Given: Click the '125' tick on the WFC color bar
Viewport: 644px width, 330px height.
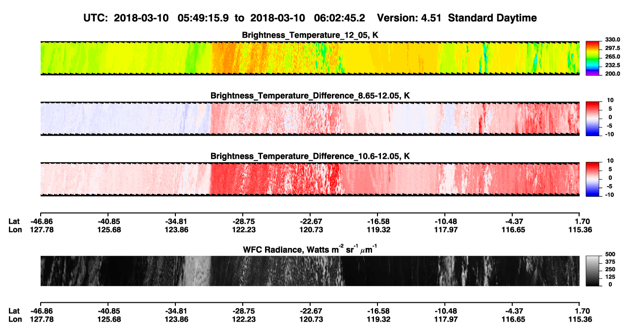Looking at the screenshot, I should (x=609, y=277).
